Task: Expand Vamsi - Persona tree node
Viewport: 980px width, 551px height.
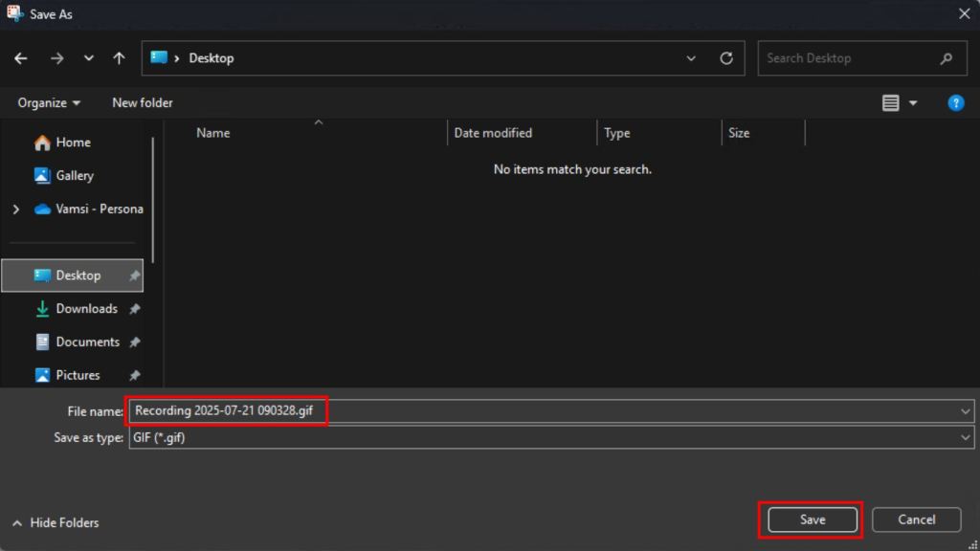Action: click(16, 209)
